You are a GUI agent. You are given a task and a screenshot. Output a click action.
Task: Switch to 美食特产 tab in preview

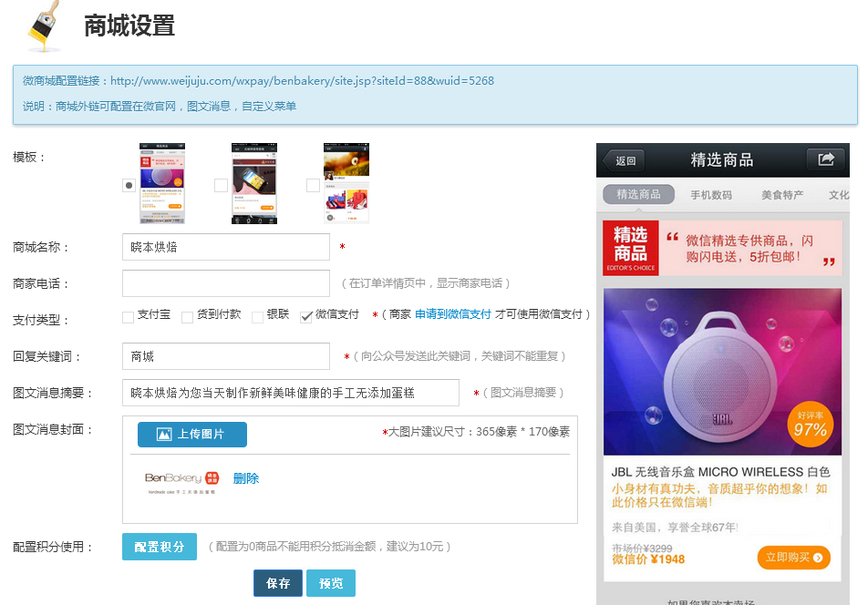click(782, 195)
